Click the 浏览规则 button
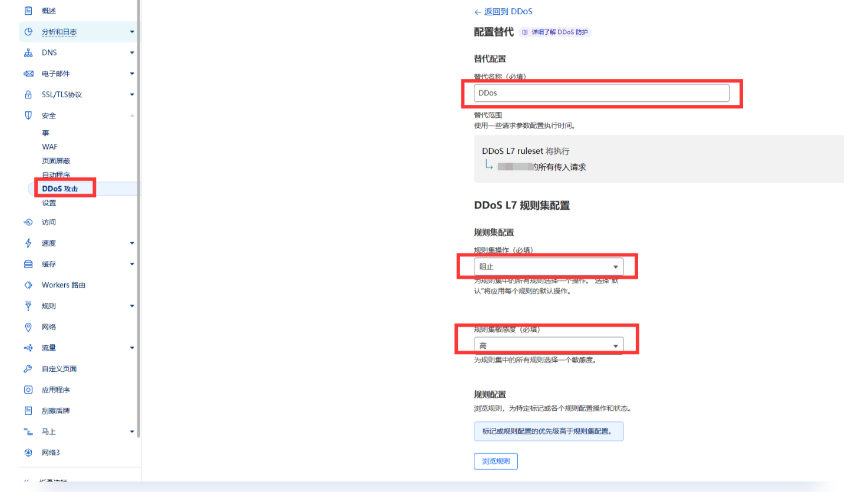Screen dimensions: 868x492 (x=496, y=461)
